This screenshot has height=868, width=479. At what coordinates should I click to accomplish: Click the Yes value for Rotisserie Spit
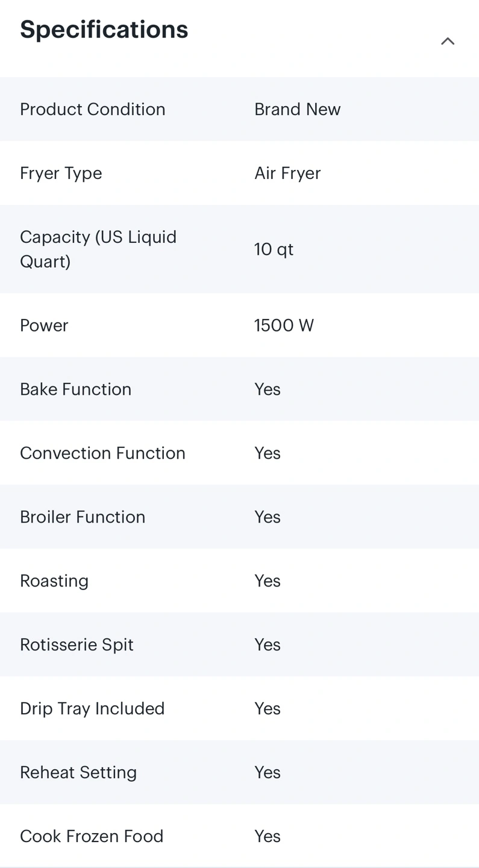pyautogui.click(x=268, y=645)
